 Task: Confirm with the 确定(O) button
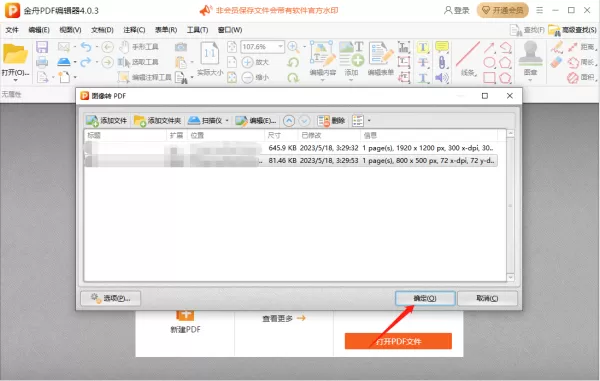[x=425, y=298]
